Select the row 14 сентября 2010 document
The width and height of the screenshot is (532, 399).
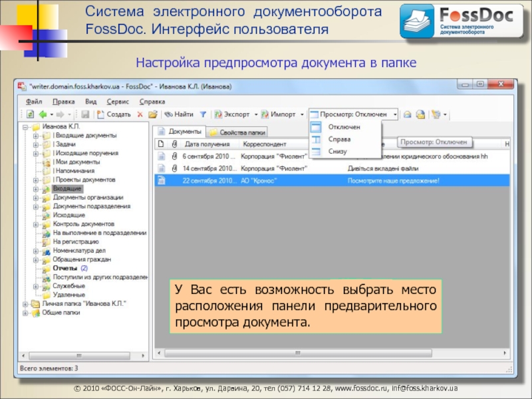(332, 168)
